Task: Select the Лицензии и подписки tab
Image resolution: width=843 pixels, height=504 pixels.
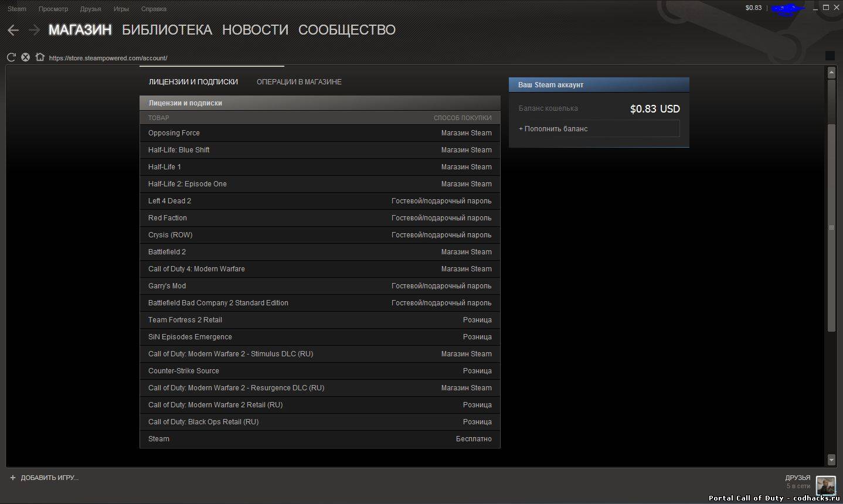Action: pyautogui.click(x=193, y=82)
